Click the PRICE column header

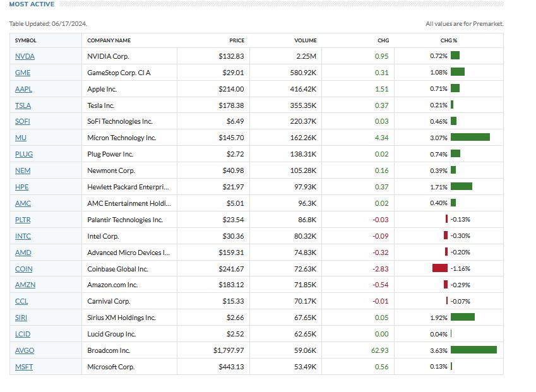237,40
